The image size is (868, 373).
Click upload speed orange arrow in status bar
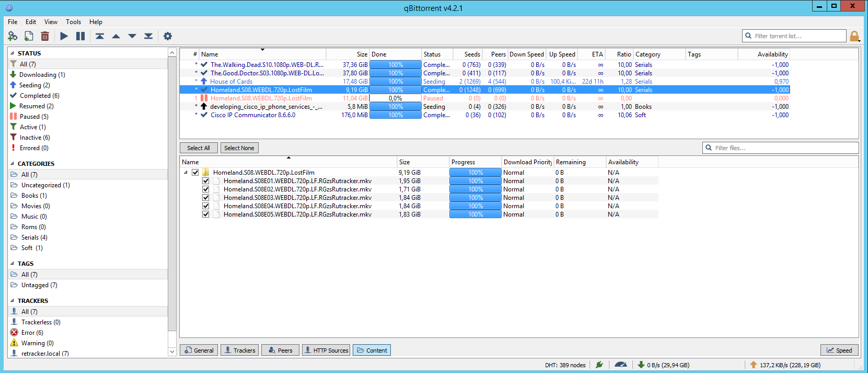pyautogui.click(x=753, y=365)
